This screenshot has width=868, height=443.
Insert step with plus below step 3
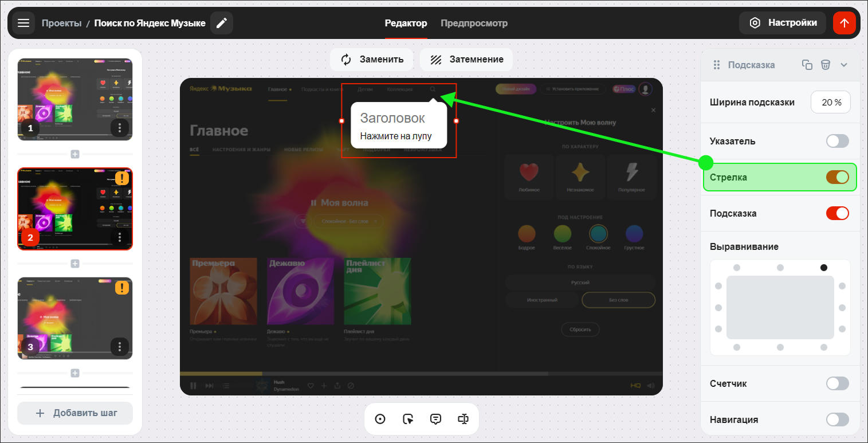(75, 373)
